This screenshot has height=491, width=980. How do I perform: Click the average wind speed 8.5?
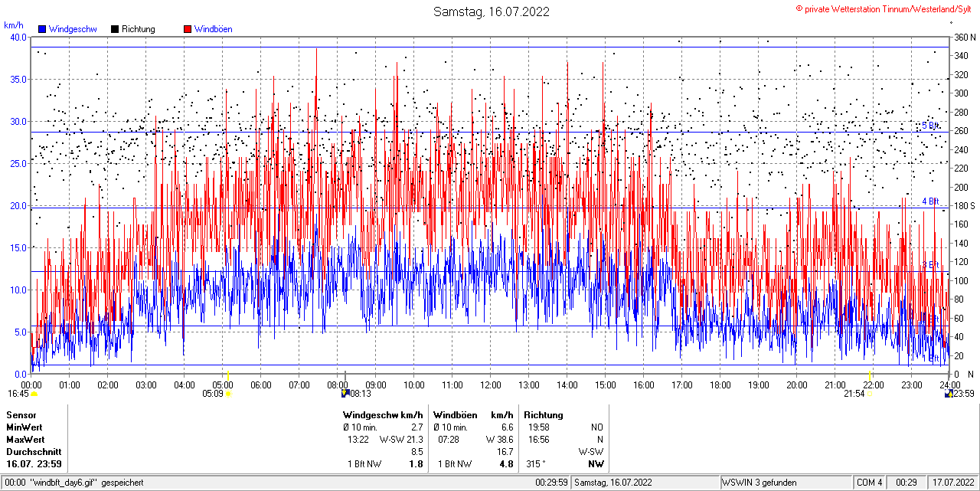point(417,451)
